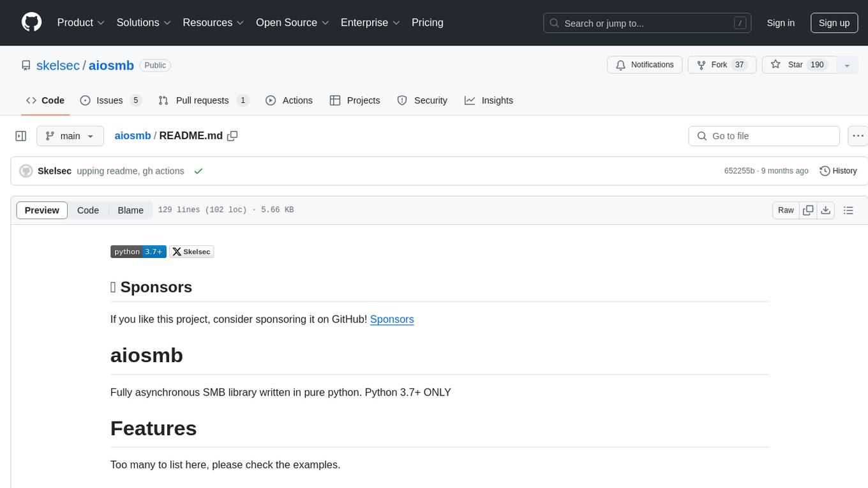The image size is (868, 488).
Task: Click the Sponsors heading
Action: 151,287
